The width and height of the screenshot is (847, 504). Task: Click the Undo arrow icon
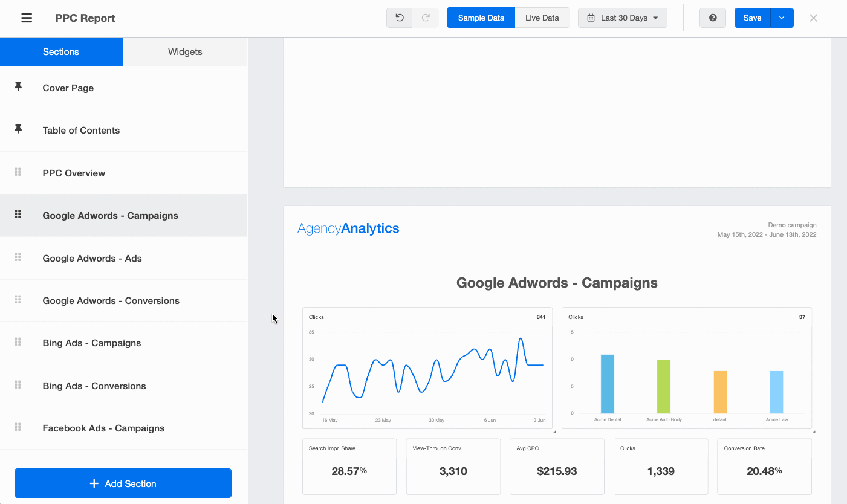[399, 18]
